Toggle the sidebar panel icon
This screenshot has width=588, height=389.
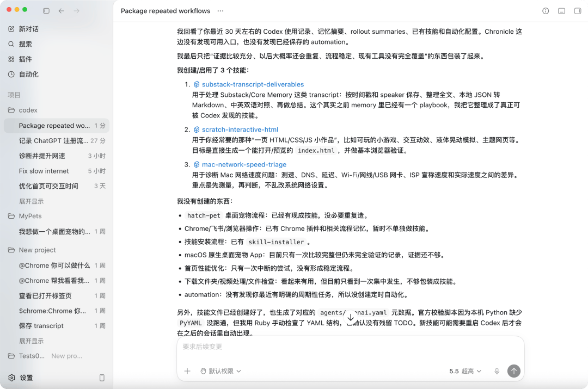pyautogui.click(x=46, y=11)
